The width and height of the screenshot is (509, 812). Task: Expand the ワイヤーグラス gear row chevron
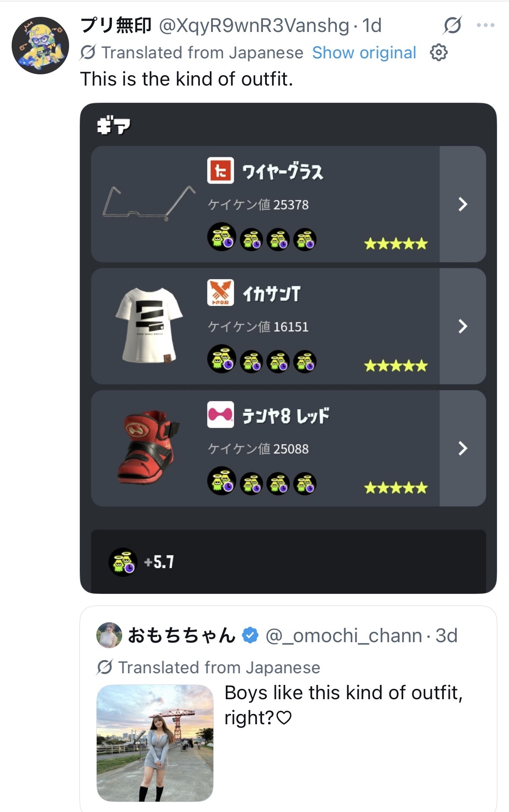point(463,204)
